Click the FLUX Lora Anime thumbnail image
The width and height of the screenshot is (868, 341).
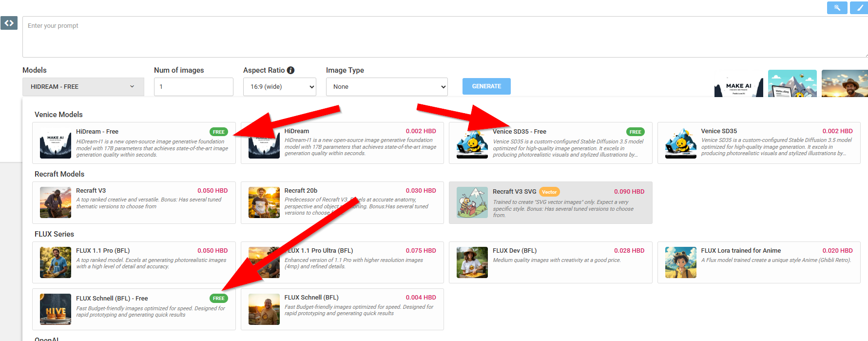[681, 262]
